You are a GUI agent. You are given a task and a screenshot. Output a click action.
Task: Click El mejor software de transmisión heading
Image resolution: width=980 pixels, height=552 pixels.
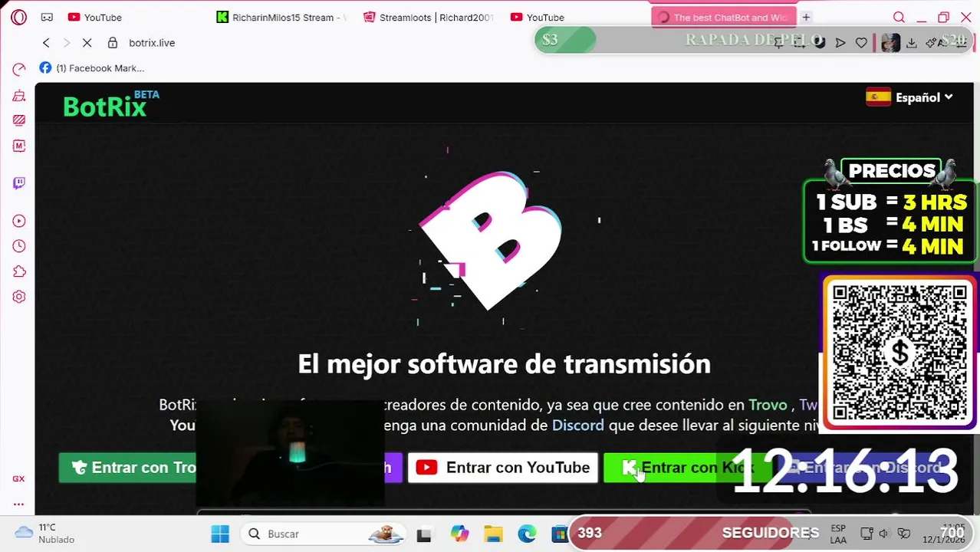[x=504, y=364]
